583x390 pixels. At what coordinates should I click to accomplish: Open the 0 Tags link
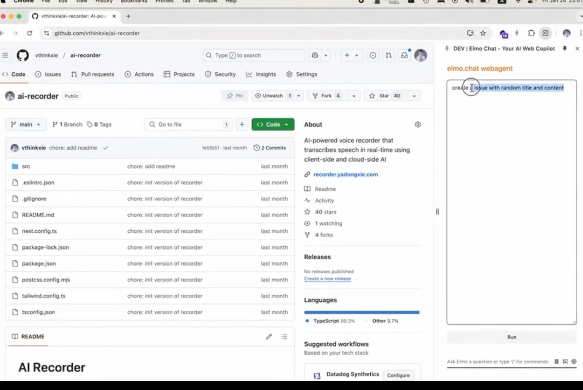[x=99, y=125]
